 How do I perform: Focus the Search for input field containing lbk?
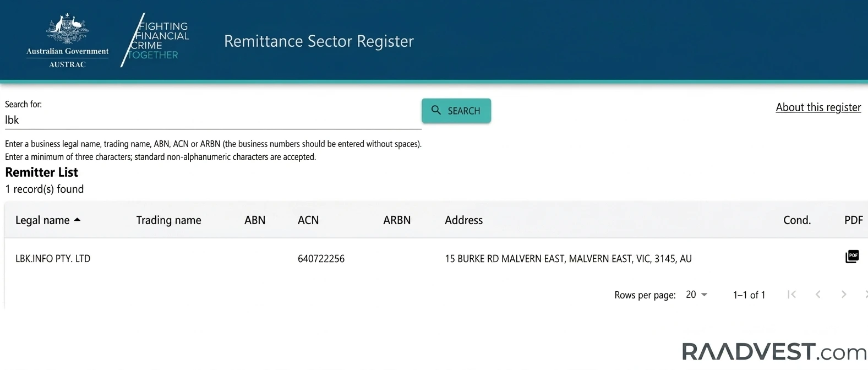click(213, 120)
